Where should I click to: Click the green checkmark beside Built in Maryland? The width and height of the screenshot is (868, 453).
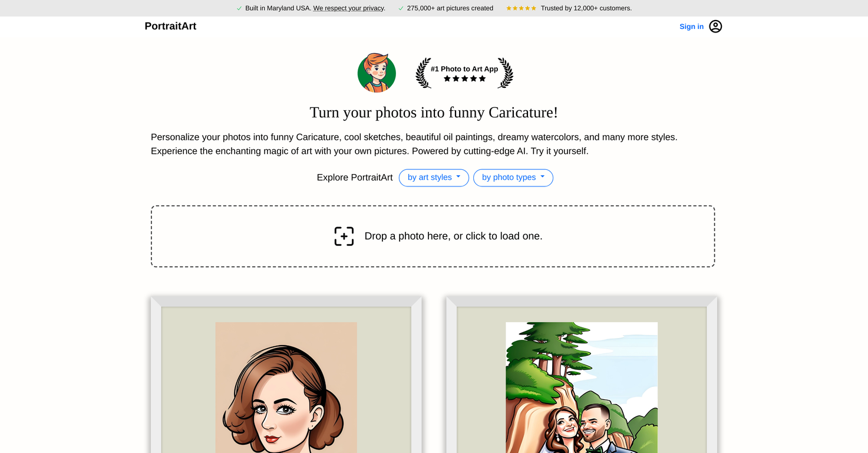click(x=239, y=8)
